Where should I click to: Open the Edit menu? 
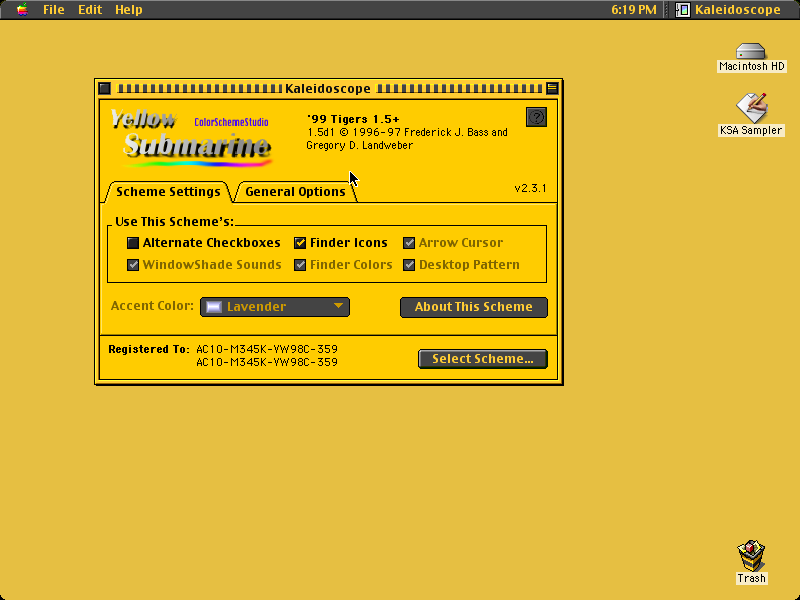[90, 9]
